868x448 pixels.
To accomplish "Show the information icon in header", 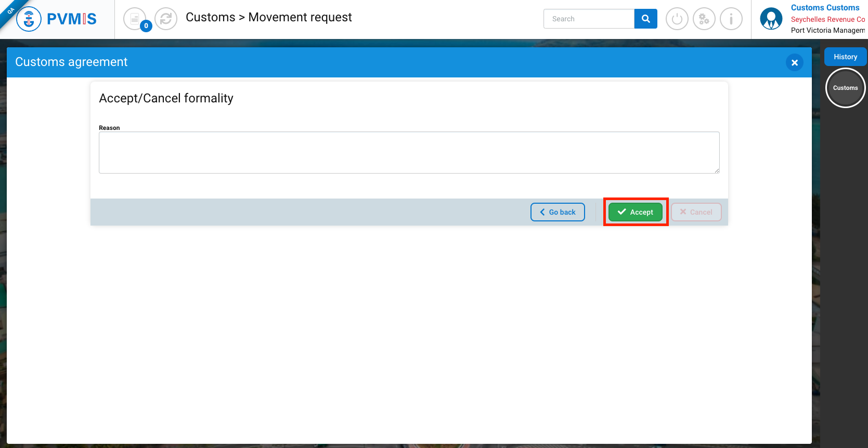I will (x=731, y=19).
